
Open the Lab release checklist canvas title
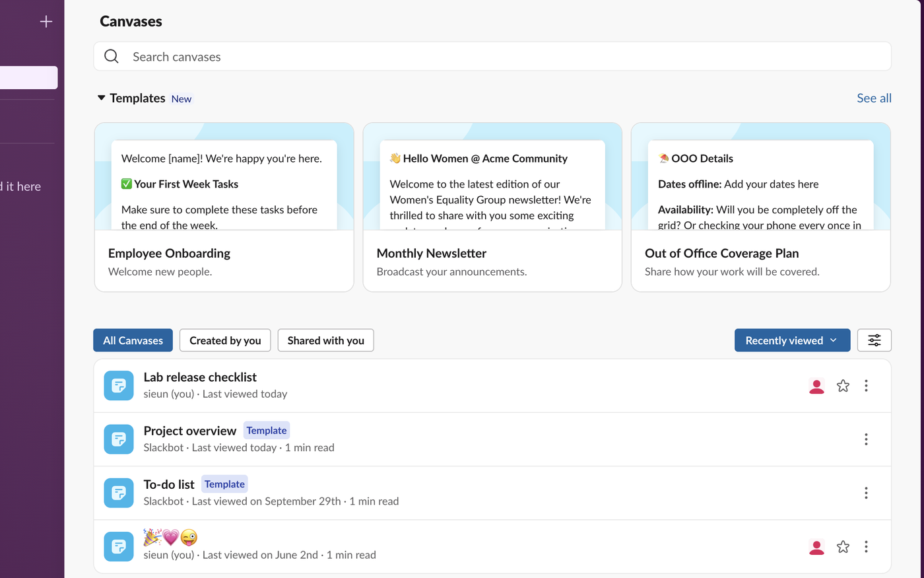[x=200, y=377]
